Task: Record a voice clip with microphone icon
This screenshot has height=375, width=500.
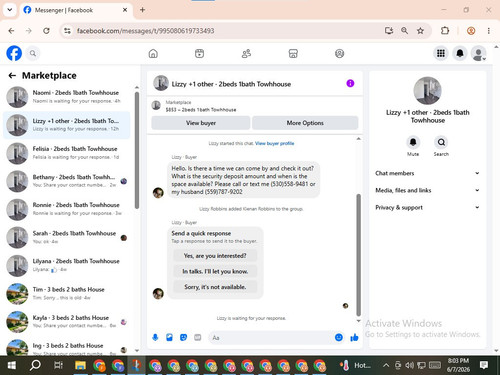Action: (x=155, y=338)
